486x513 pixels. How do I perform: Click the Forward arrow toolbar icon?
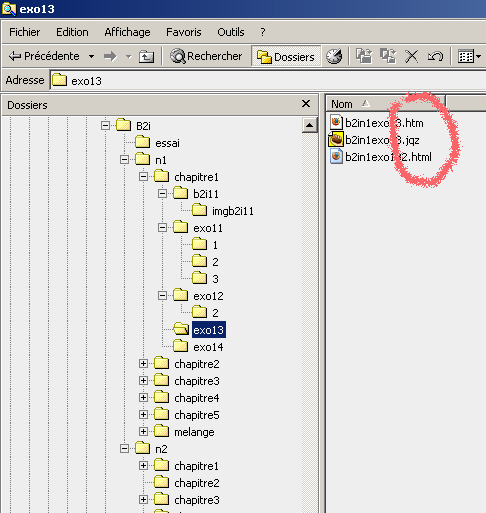click(110, 56)
